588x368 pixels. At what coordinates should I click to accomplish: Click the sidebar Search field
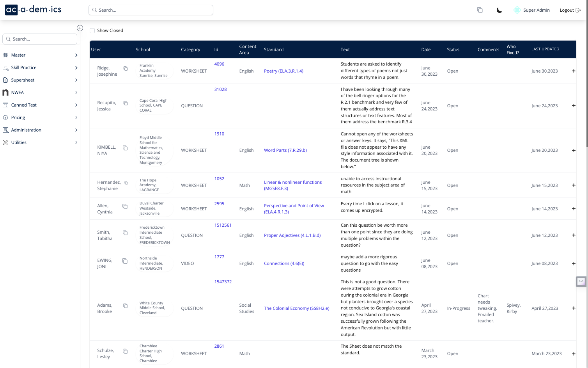tap(40, 39)
